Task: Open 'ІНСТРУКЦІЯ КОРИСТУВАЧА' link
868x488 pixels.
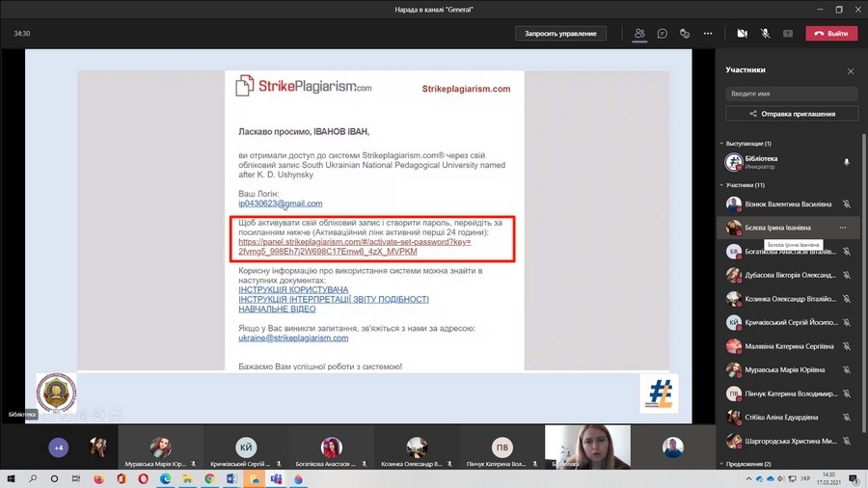Action: 293,290
